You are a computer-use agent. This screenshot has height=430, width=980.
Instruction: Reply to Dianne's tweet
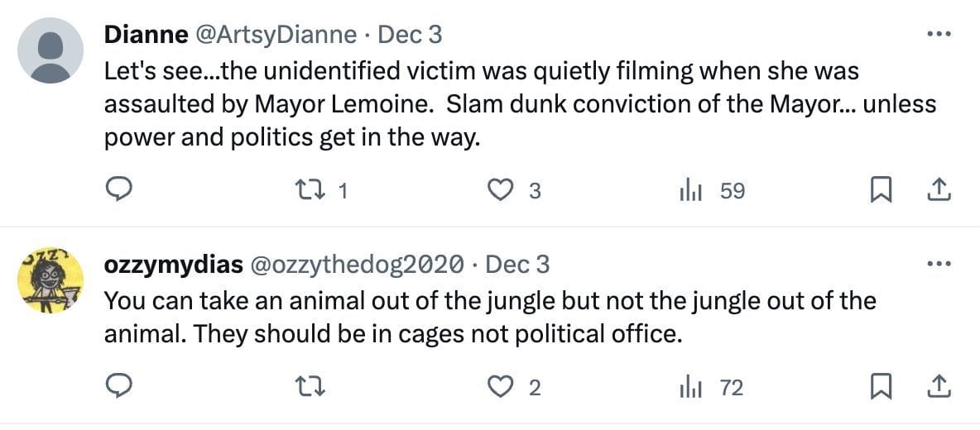121,191
